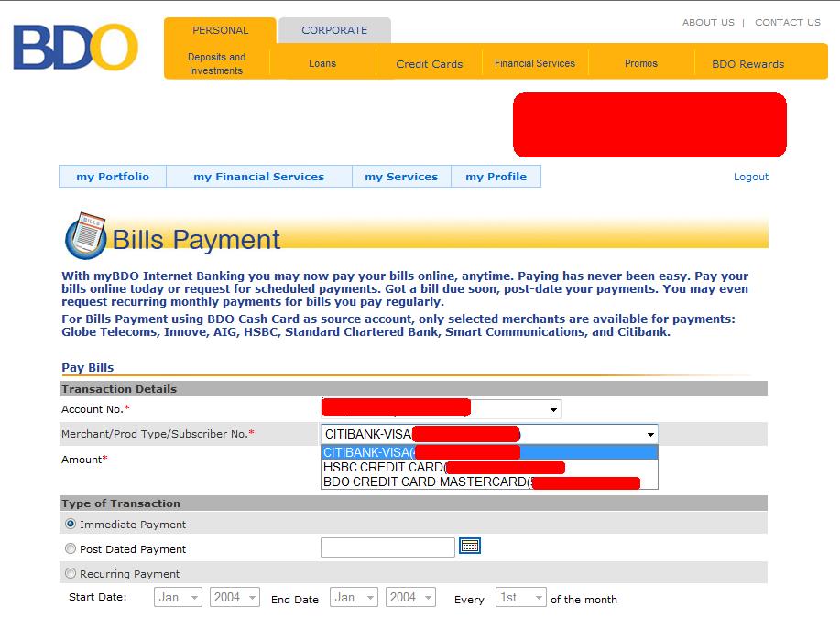Click the ABOUT US link
Image resolution: width=840 pixels, height=628 pixels.
coord(708,23)
